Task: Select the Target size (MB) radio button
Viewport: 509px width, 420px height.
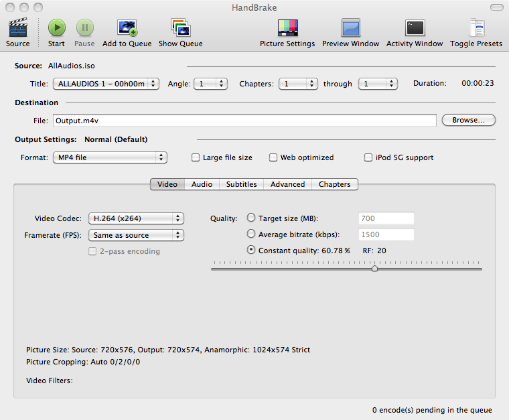Action: (251, 218)
